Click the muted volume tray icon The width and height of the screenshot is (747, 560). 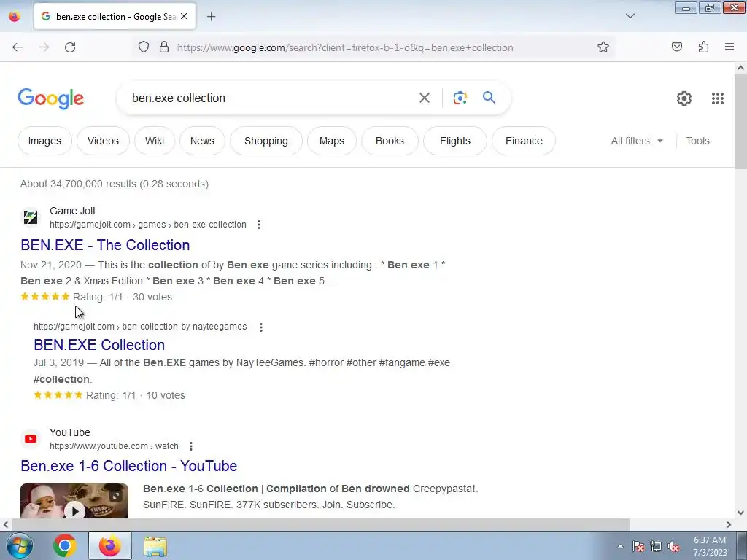coord(673,547)
